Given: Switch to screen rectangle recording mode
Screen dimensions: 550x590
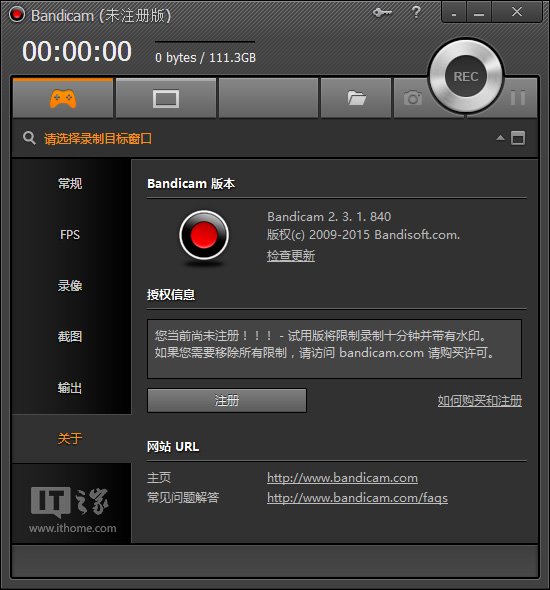Looking at the screenshot, I should pos(166,99).
